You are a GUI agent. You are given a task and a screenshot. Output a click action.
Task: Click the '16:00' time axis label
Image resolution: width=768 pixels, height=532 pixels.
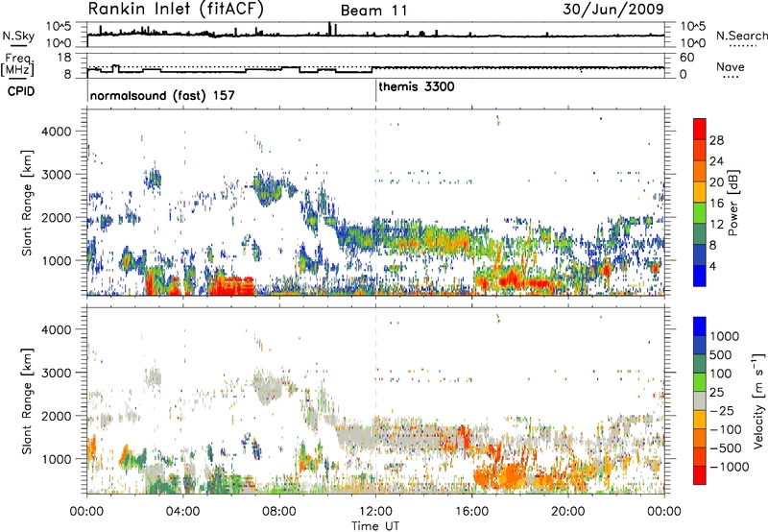point(471,512)
